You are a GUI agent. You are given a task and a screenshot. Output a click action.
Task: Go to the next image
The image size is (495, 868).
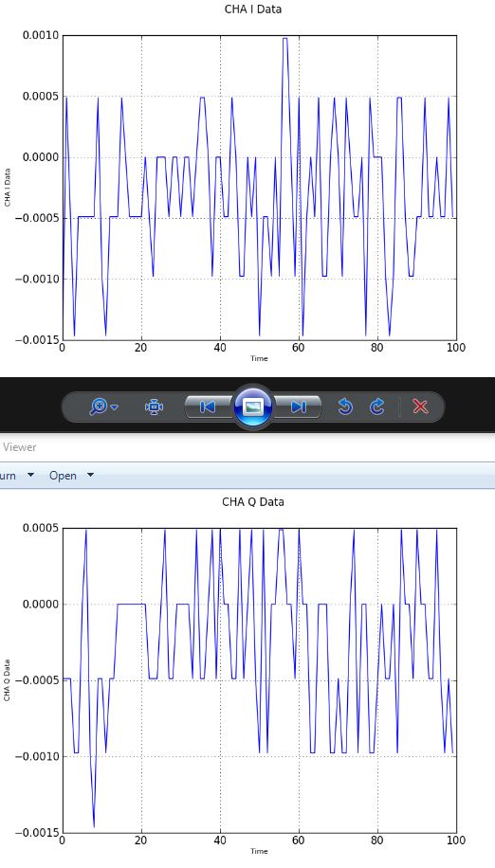[299, 407]
